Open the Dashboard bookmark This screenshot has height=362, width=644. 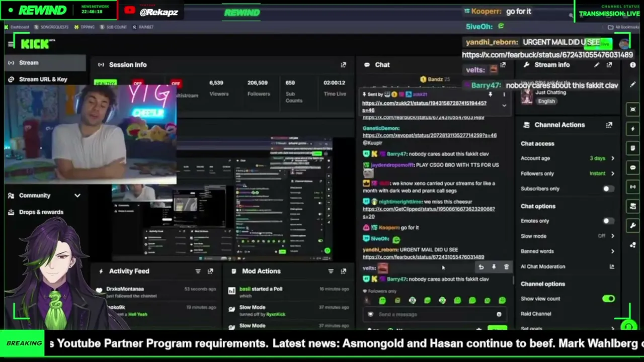point(17,27)
